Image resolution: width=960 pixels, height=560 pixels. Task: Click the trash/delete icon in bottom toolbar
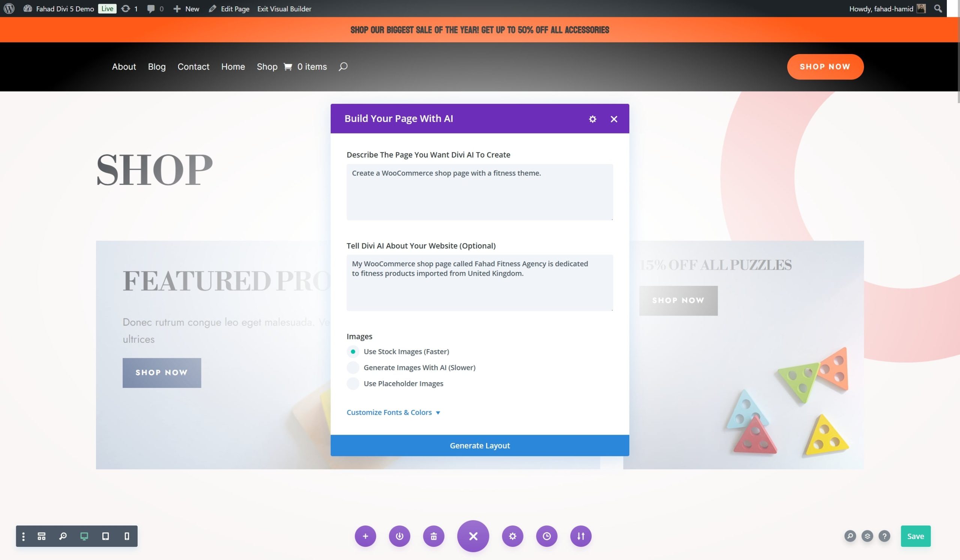433,536
